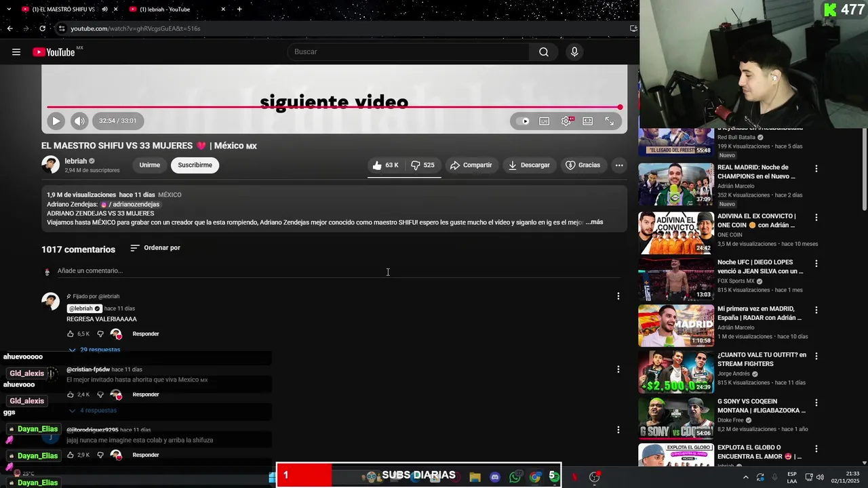868x488 pixels.
Task: Open Discord from the taskbar
Action: [x=495, y=477]
